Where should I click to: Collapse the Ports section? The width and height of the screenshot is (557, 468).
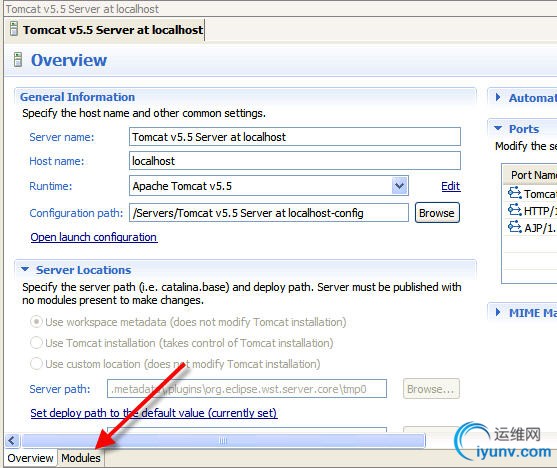point(498,128)
